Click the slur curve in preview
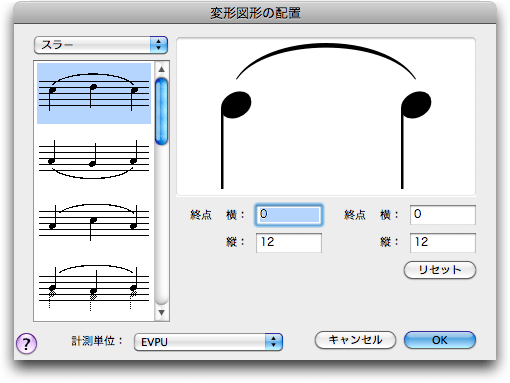 tap(326, 45)
